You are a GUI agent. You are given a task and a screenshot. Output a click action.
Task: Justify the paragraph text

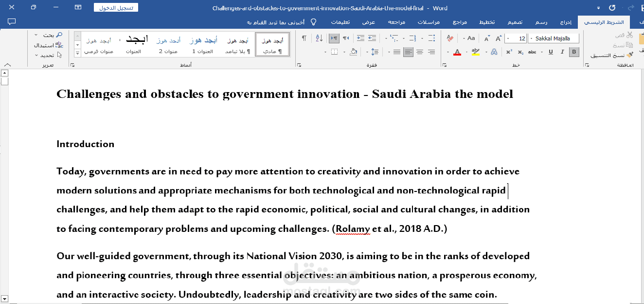click(397, 52)
